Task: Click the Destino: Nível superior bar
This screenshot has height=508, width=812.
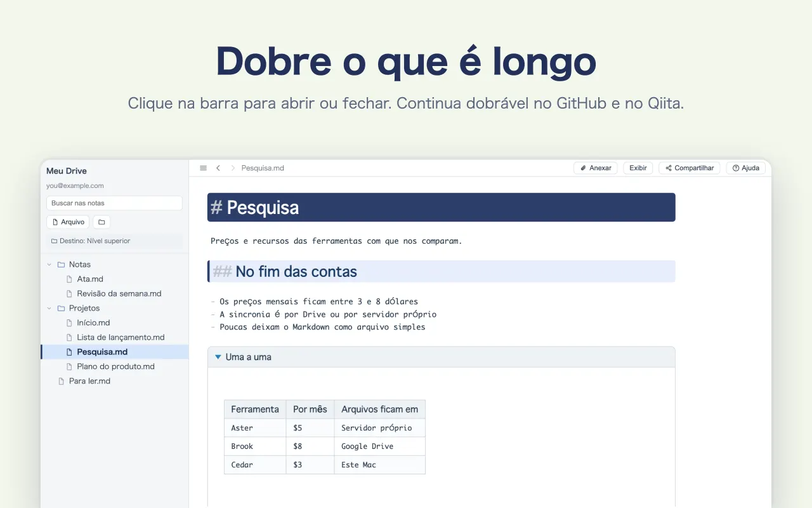Action: [114, 241]
